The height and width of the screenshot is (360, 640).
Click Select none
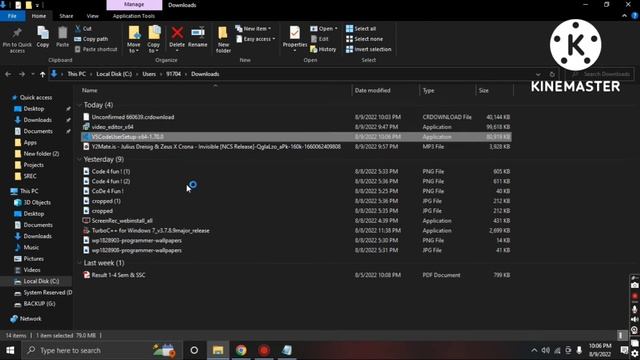pos(364,39)
